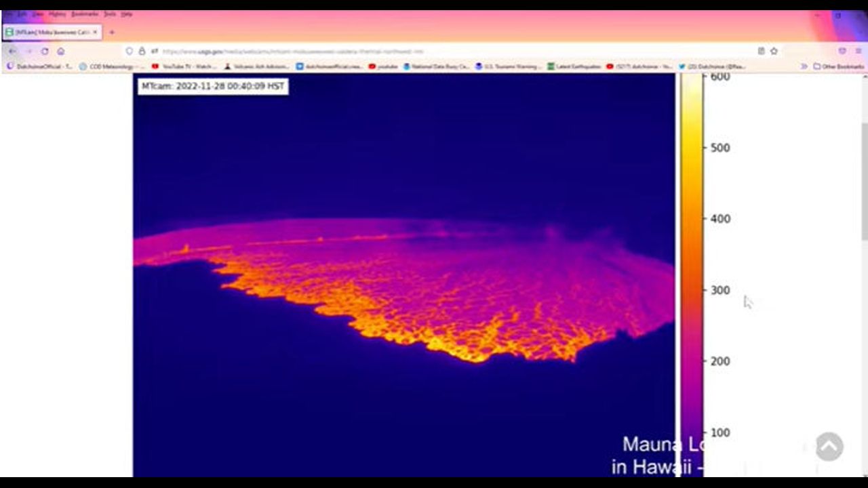Open a new tab with the plus button
Screen dimensions: 868x488
pos(112,33)
